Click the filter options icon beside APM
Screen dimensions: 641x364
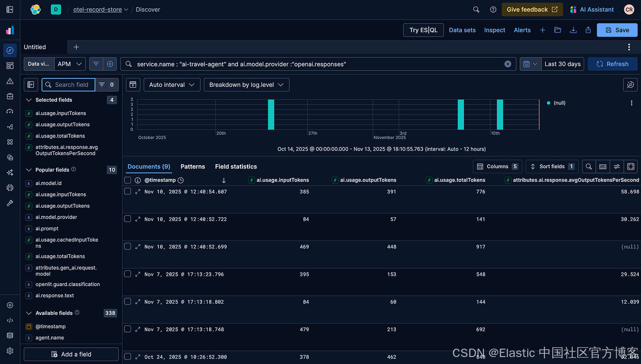(x=96, y=64)
